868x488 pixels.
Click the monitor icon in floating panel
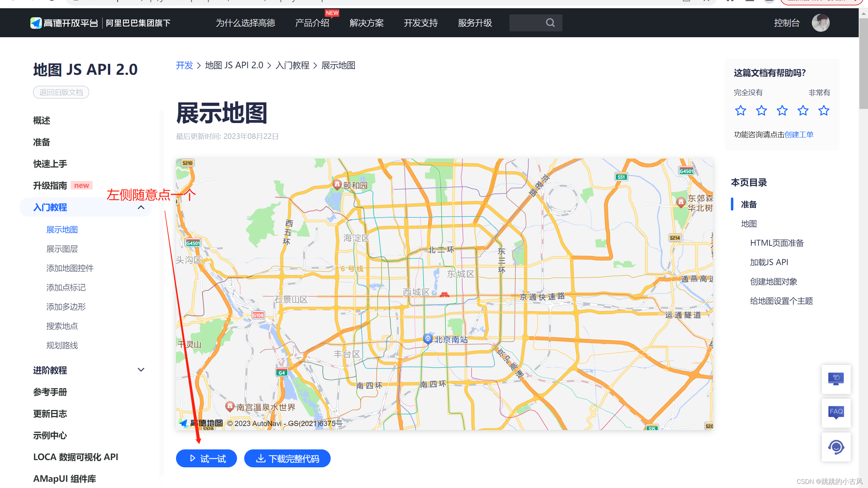(836, 379)
